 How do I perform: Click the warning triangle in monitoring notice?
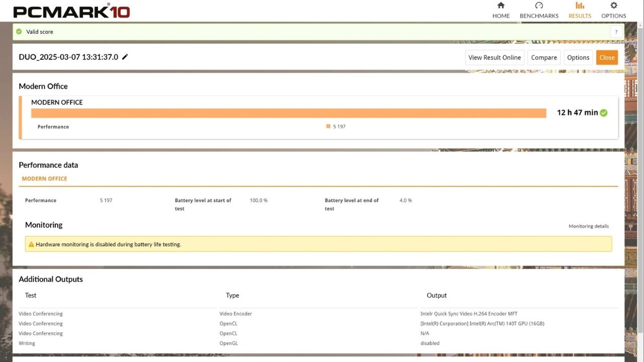31,244
